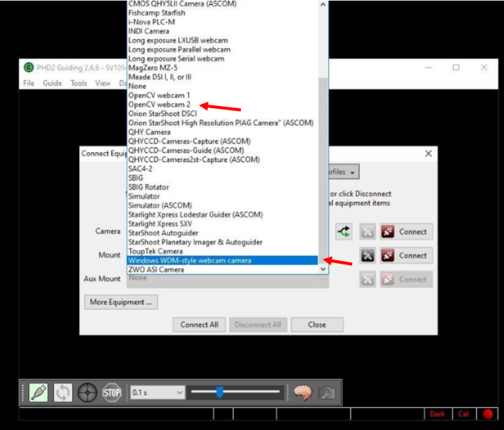
Task: Select Orion StarShoot DSCI
Action: pos(223,114)
